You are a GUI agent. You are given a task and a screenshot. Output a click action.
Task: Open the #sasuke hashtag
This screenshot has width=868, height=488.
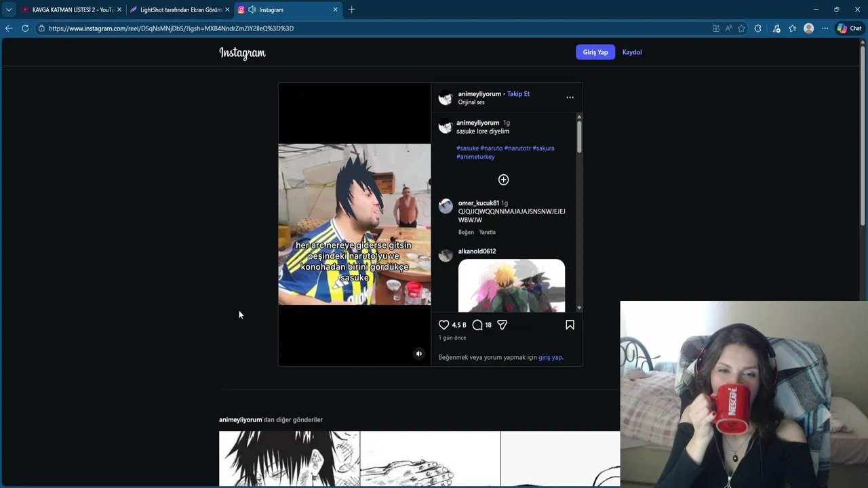[467, 148]
